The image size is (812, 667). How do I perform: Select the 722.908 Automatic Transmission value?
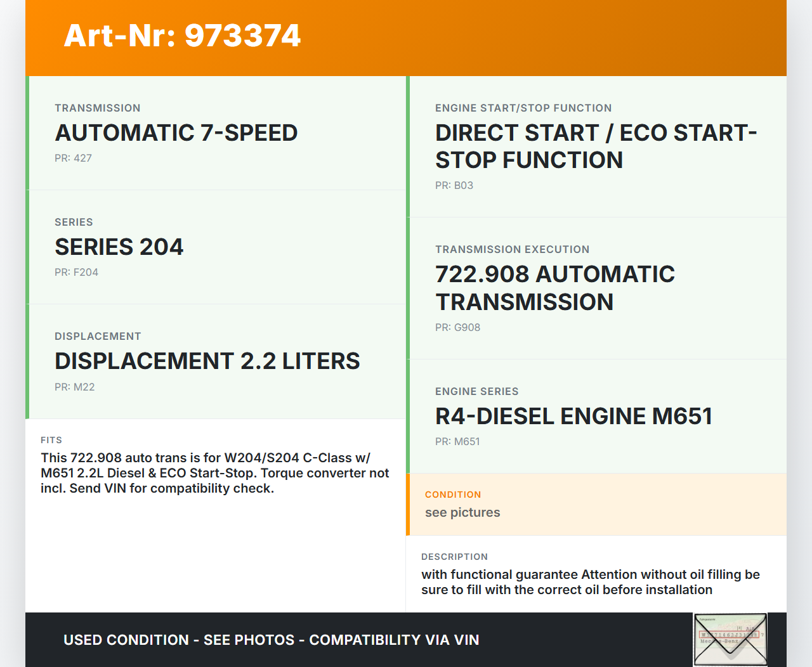point(554,288)
